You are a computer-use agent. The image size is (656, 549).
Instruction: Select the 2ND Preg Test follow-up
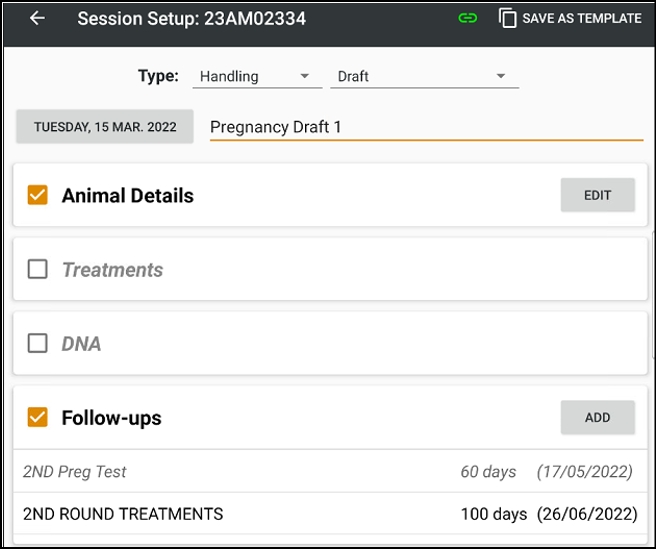(x=75, y=471)
